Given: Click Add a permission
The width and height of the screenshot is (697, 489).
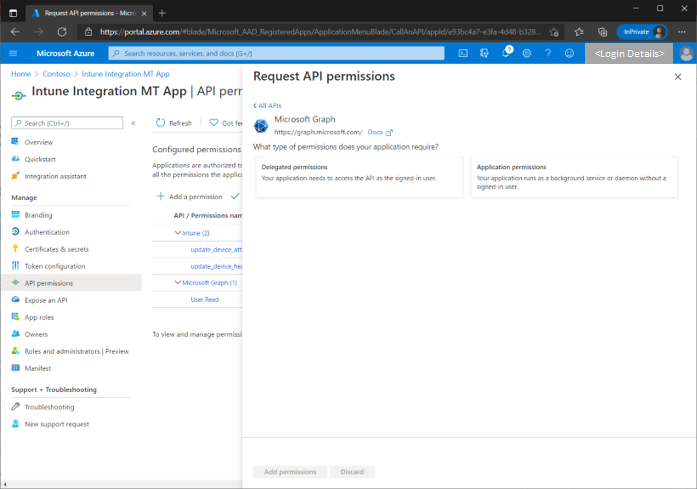Looking at the screenshot, I should click(189, 196).
